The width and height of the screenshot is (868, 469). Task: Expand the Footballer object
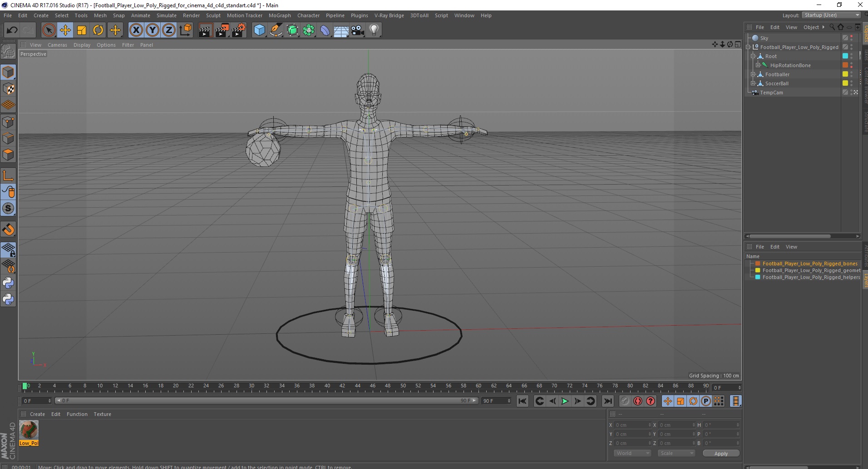click(x=753, y=74)
